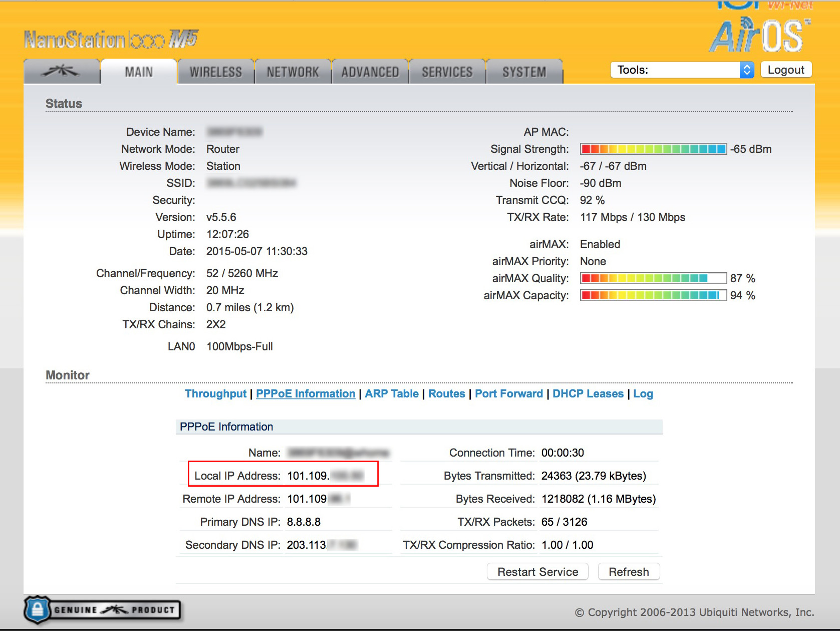Image resolution: width=840 pixels, height=631 pixels.
Task: Switch to the MAIN tab
Action: click(139, 72)
